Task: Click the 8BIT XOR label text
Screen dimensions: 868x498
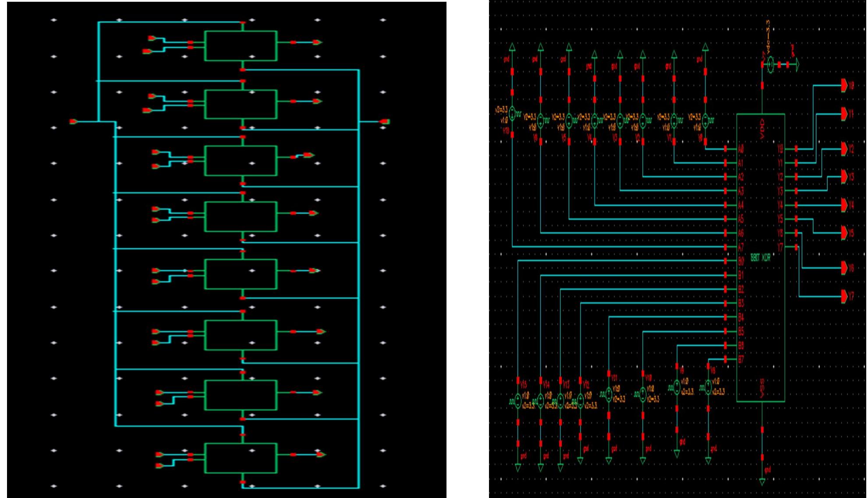Action: (x=760, y=257)
